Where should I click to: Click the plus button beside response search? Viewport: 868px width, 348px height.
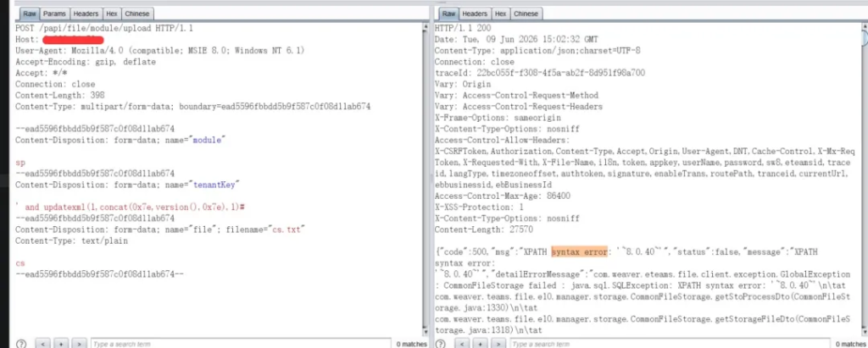[481, 344]
